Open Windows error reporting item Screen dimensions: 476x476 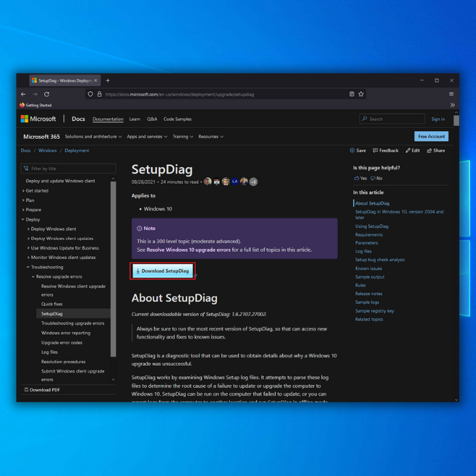point(66,333)
